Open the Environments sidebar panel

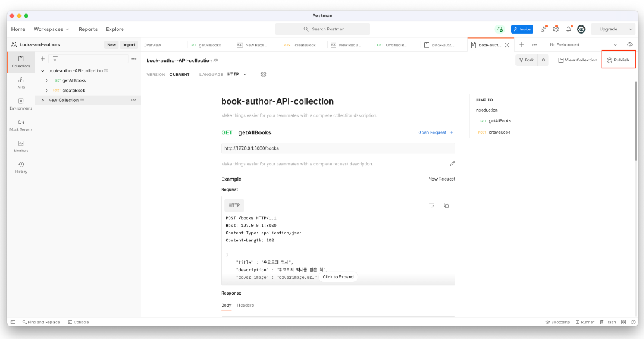pyautogui.click(x=21, y=104)
